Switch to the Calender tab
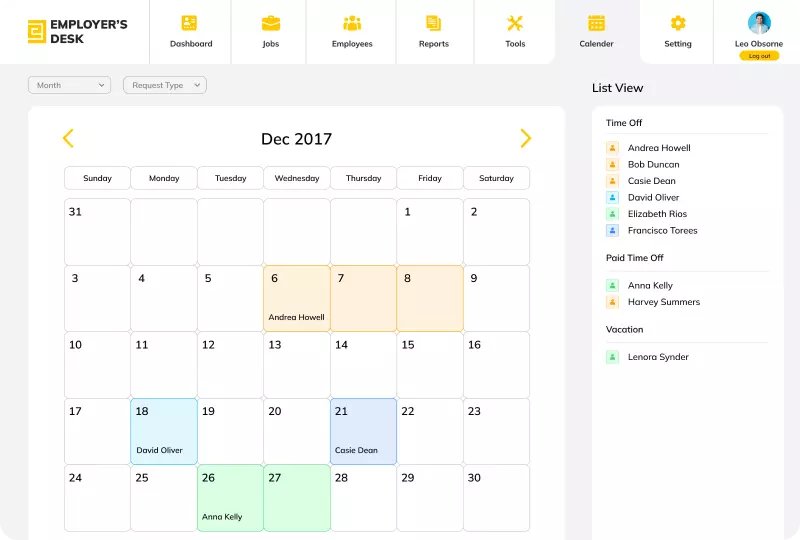 tap(596, 31)
